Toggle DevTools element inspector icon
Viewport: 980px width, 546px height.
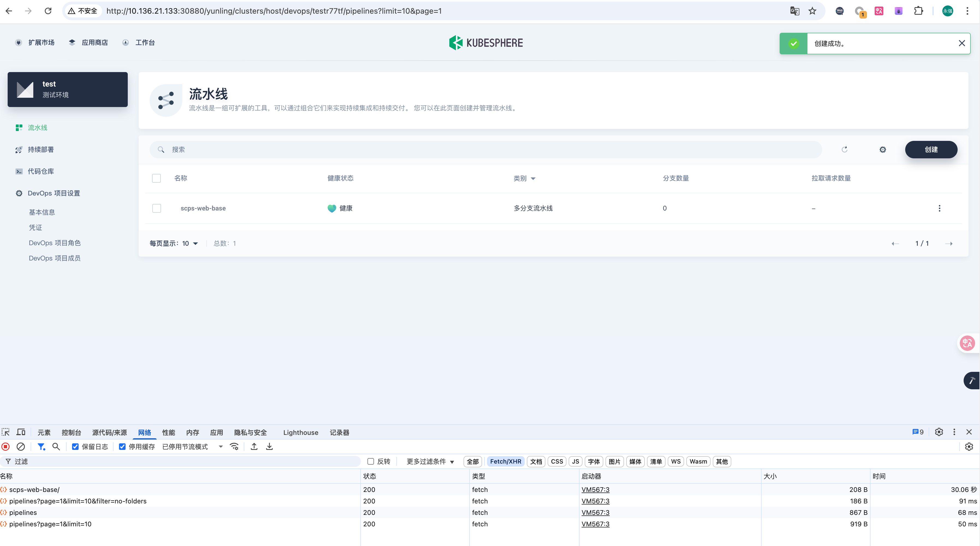point(5,432)
